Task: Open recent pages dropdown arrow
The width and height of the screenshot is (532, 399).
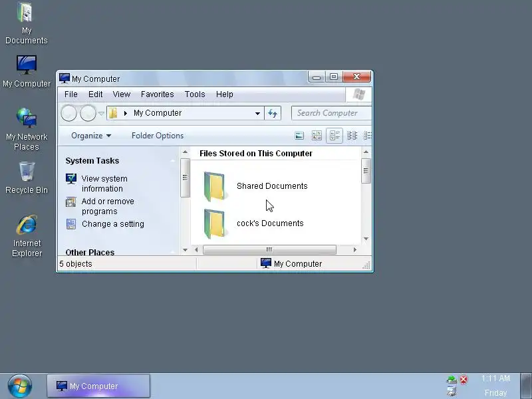Action: click(101, 113)
